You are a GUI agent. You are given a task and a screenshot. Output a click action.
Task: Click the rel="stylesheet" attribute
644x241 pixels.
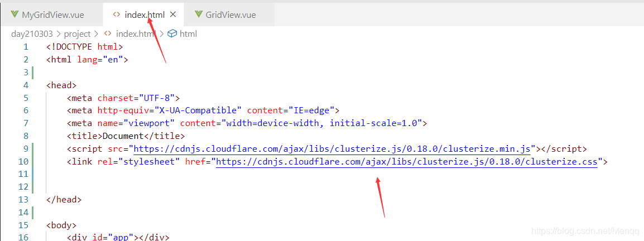pos(139,162)
